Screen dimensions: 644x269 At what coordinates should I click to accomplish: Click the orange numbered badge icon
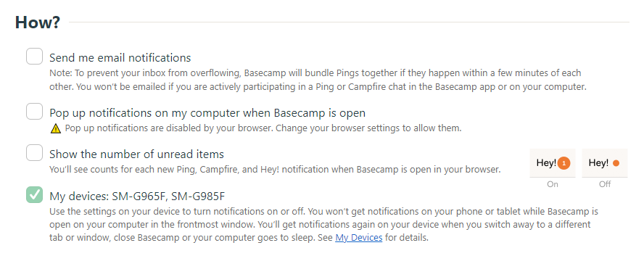click(x=564, y=163)
